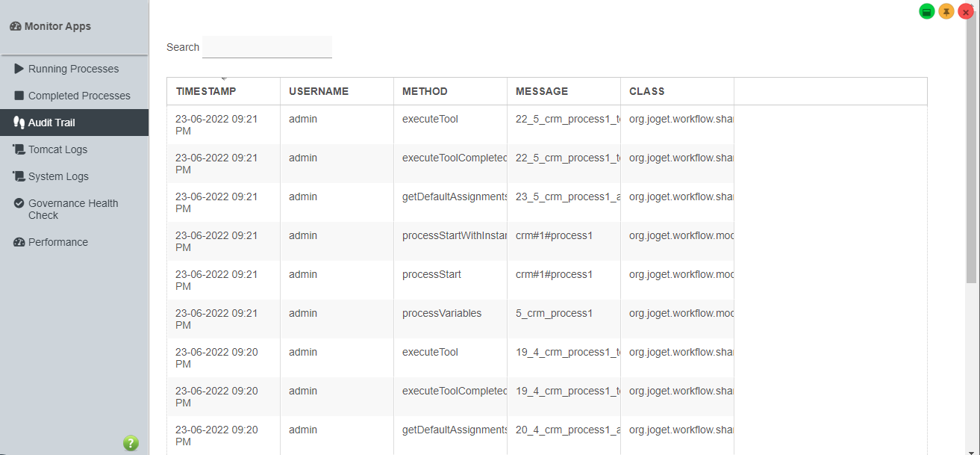Open the Tomcat Logs menu item
This screenshot has height=455, width=980.
tap(57, 149)
